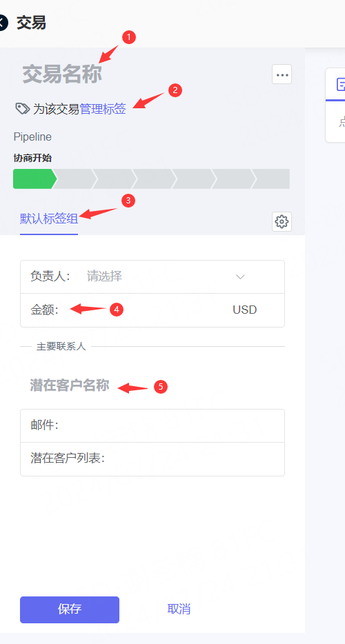345x644 pixels.
Task: Click the 潜在客户名称 field
Action: [70, 385]
